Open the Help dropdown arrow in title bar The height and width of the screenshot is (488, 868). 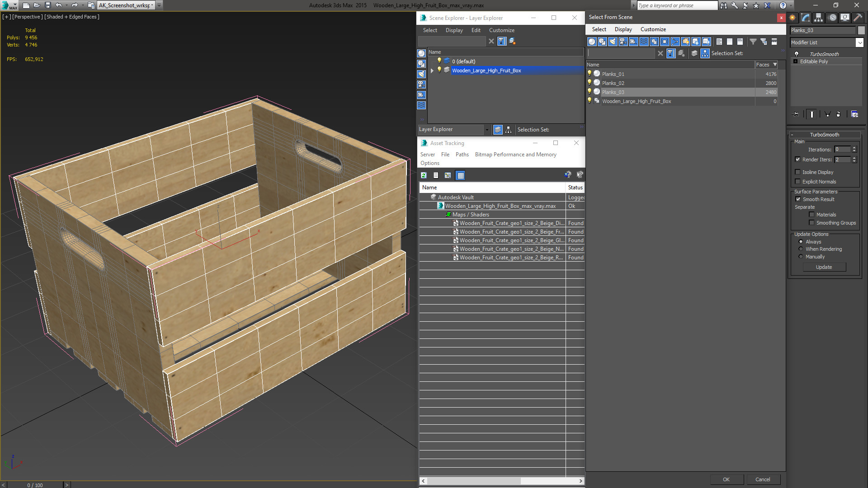791,5
